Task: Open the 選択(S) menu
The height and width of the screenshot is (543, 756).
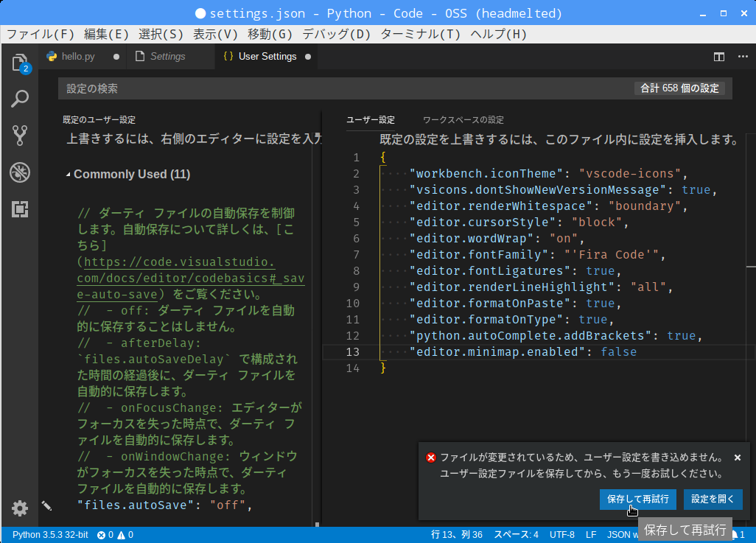Action: click(161, 34)
